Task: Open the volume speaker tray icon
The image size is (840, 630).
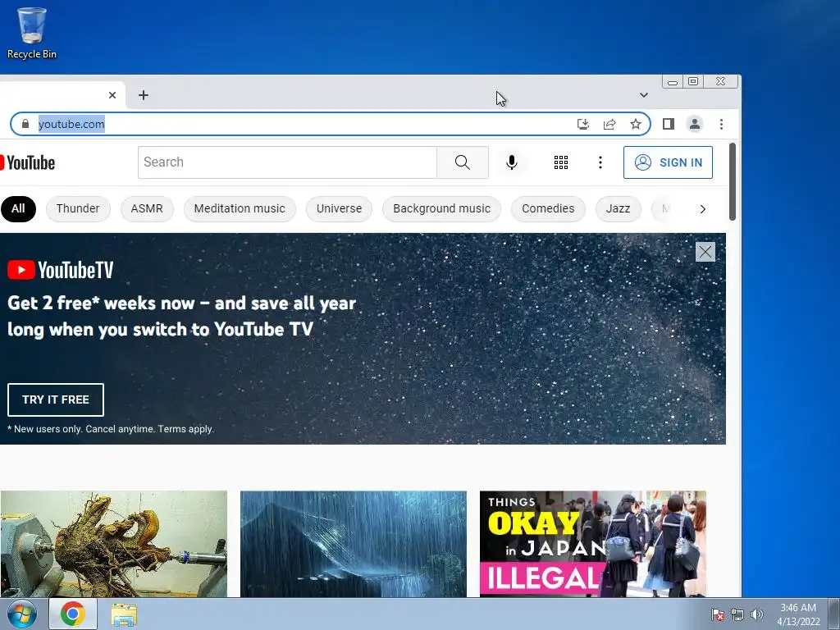Action: coord(757,614)
